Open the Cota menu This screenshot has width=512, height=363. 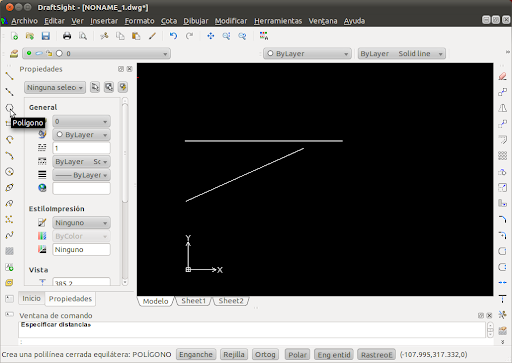(169, 21)
